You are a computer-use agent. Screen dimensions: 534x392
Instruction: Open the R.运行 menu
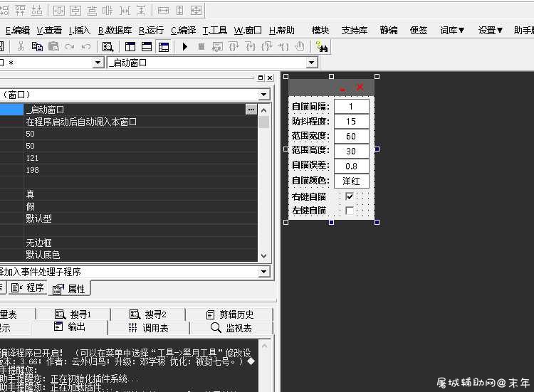151,31
